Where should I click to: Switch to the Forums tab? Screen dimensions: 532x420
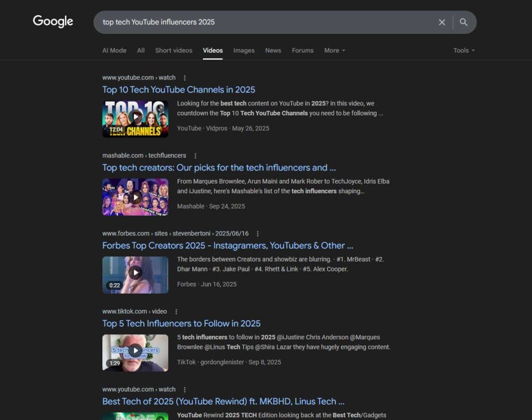coord(303,50)
